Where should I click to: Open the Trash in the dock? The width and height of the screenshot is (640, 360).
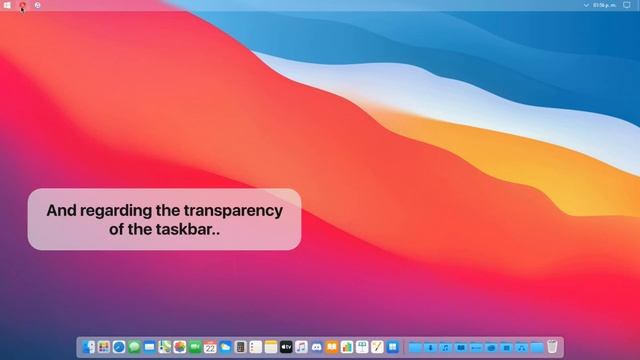pos(552,347)
